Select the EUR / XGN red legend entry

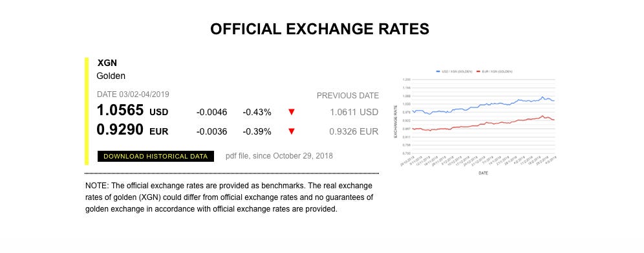click(x=494, y=71)
